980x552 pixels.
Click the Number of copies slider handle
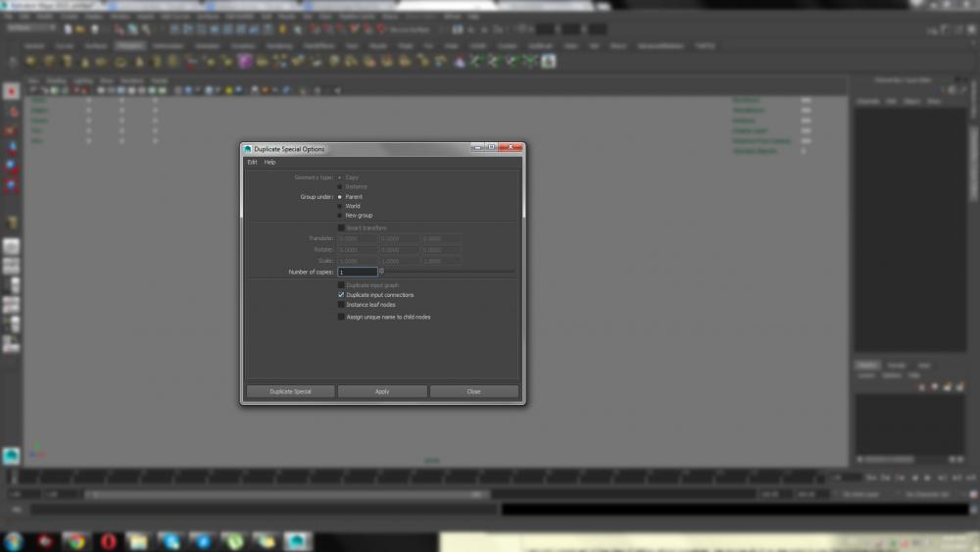coord(381,272)
